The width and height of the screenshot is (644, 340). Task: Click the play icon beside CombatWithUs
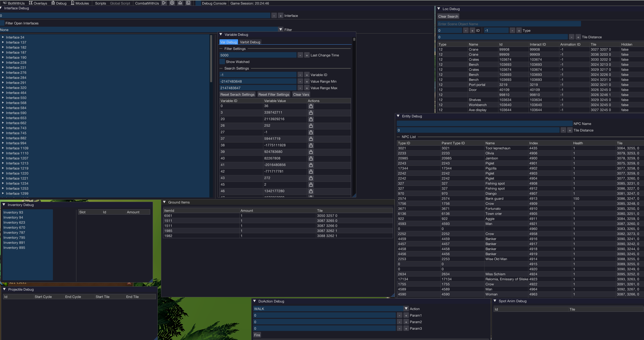tap(164, 3)
